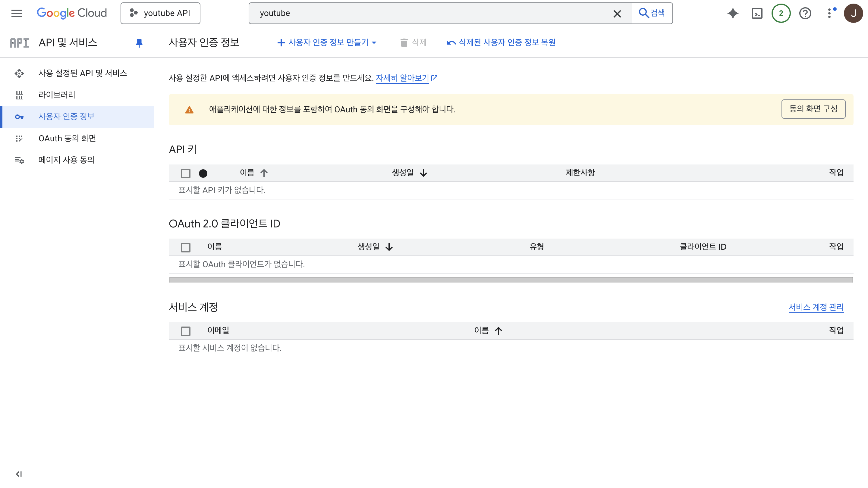Open the three-dot settings menu

(829, 13)
